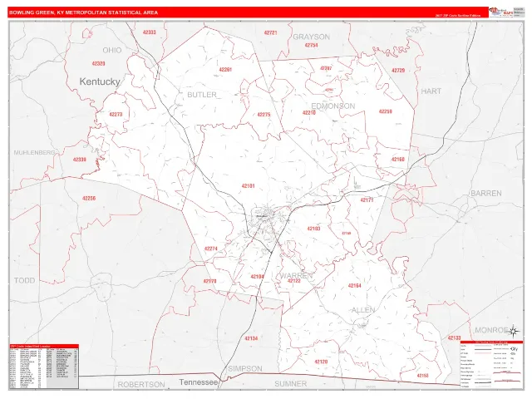Click the MUHLENBERG county label
The height and width of the screenshot is (399, 532).
click(34, 153)
